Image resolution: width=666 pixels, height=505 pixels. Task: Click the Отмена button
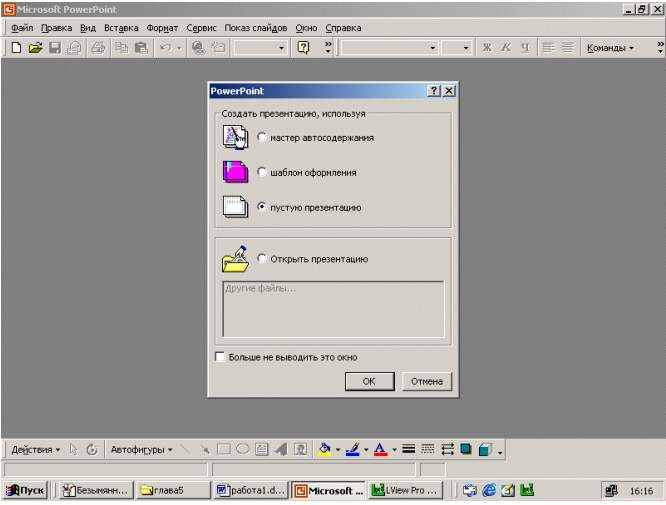(426, 381)
